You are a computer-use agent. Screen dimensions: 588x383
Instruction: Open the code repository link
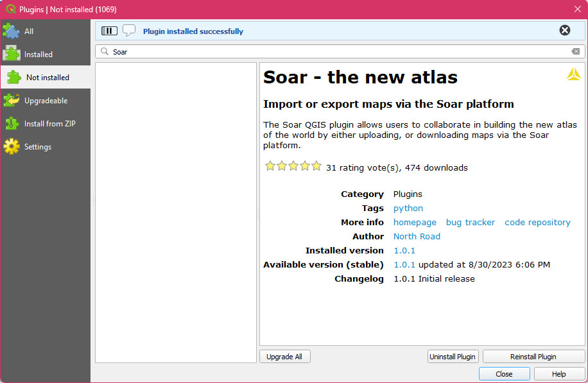(x=537, y=223)
